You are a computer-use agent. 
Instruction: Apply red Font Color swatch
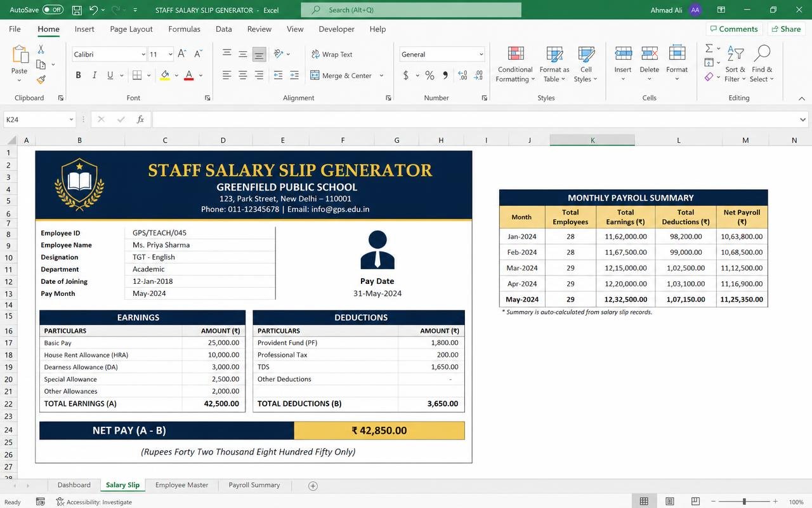188,75
